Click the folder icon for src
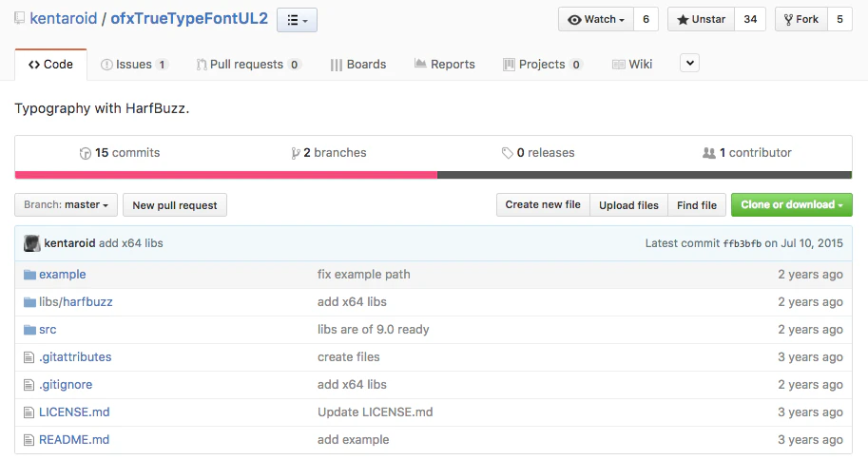Image resolution: width=868 pixels, height=460 pixels. click(29, 330)
